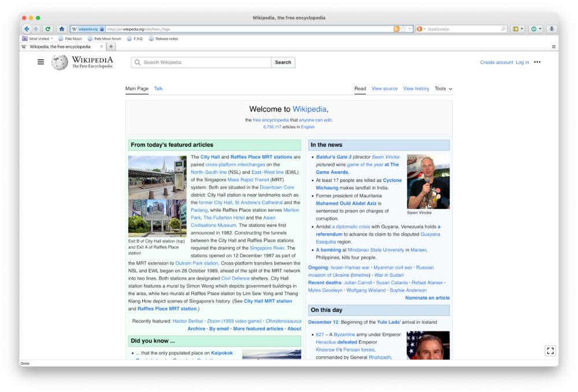Click the free encyclopedia link

pos(271,120)
